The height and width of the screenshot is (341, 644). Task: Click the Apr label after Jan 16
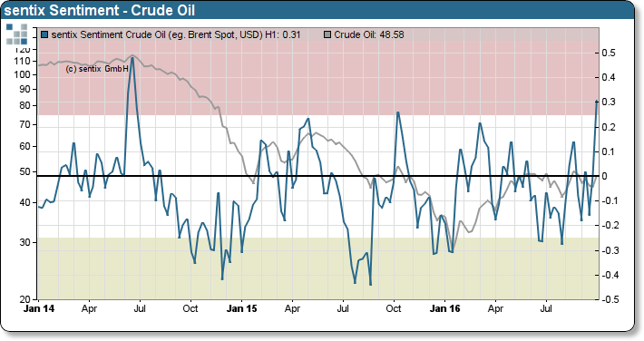(495, 308)
